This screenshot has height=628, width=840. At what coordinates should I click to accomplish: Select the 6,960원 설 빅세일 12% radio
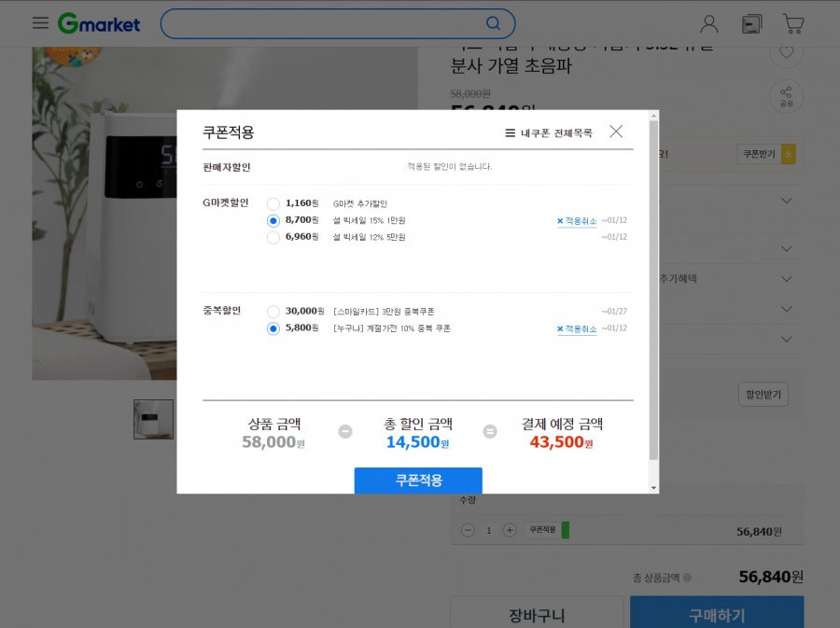(273, 237)
